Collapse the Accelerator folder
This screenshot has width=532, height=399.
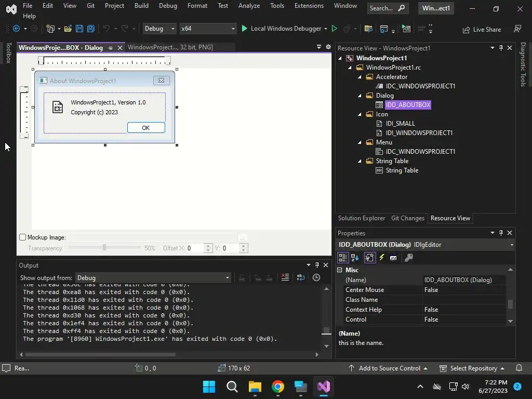360,77
